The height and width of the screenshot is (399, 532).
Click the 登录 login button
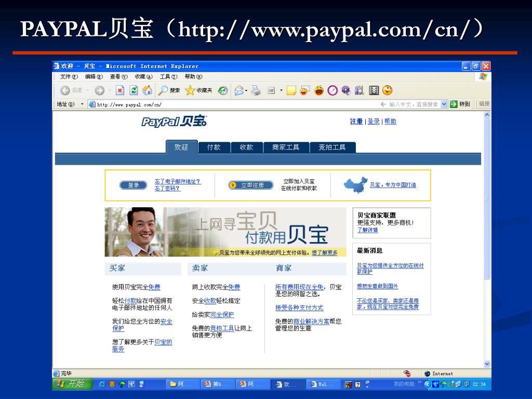(134, 185)
